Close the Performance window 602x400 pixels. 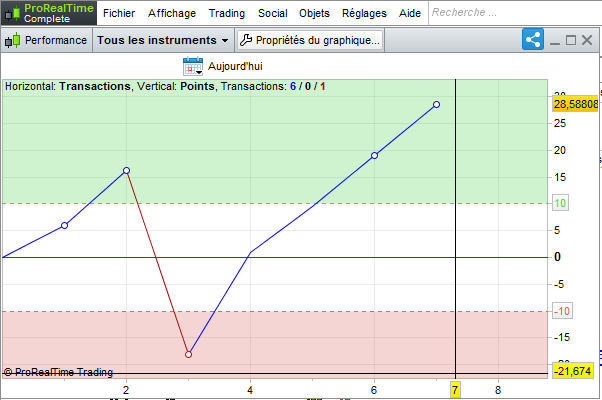(587, 40)
